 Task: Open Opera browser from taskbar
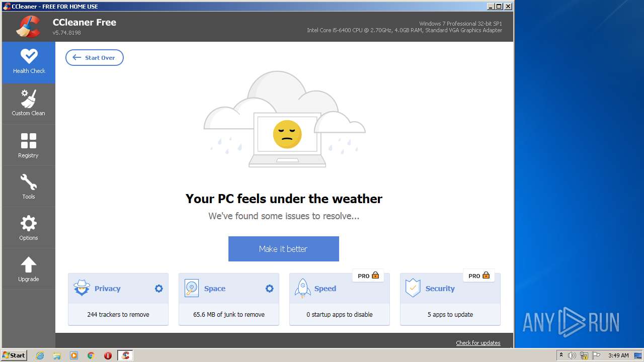point(108,355)
